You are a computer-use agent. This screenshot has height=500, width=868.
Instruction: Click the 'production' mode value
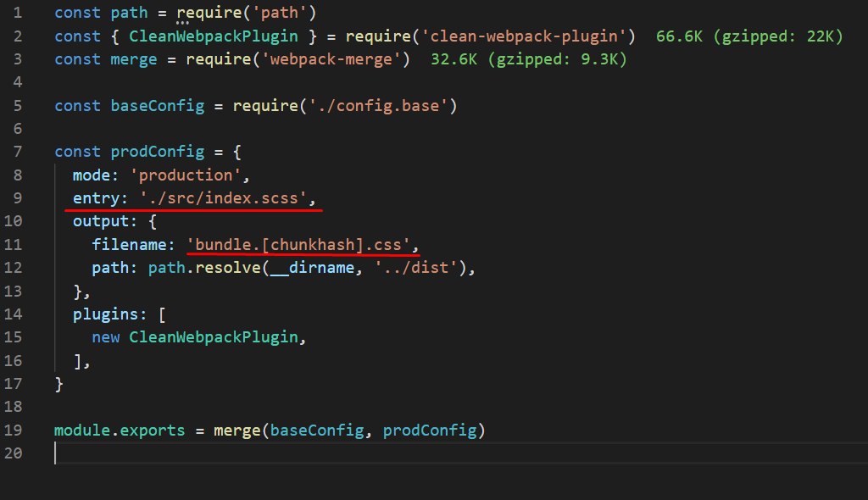click(x=186, y=175)
